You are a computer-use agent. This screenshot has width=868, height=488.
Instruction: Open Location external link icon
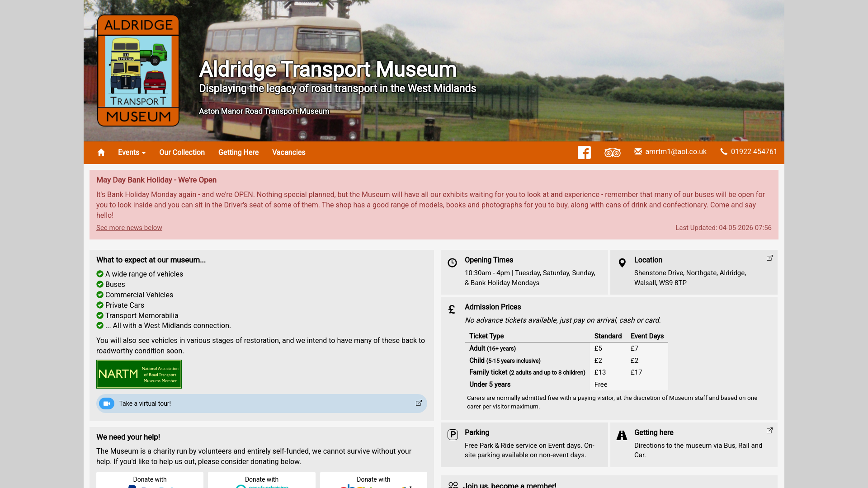pyautogui.click(x=769, y=258)
